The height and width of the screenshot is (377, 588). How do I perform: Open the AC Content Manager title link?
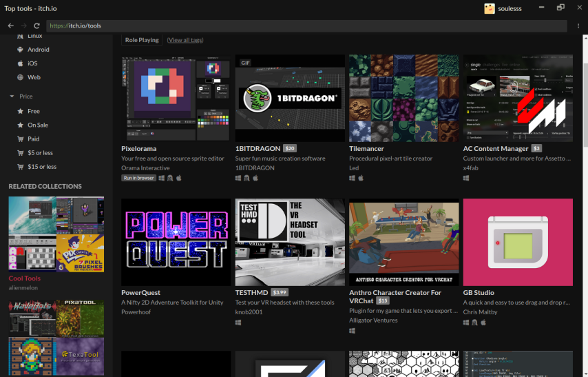[x=495, y=149]
